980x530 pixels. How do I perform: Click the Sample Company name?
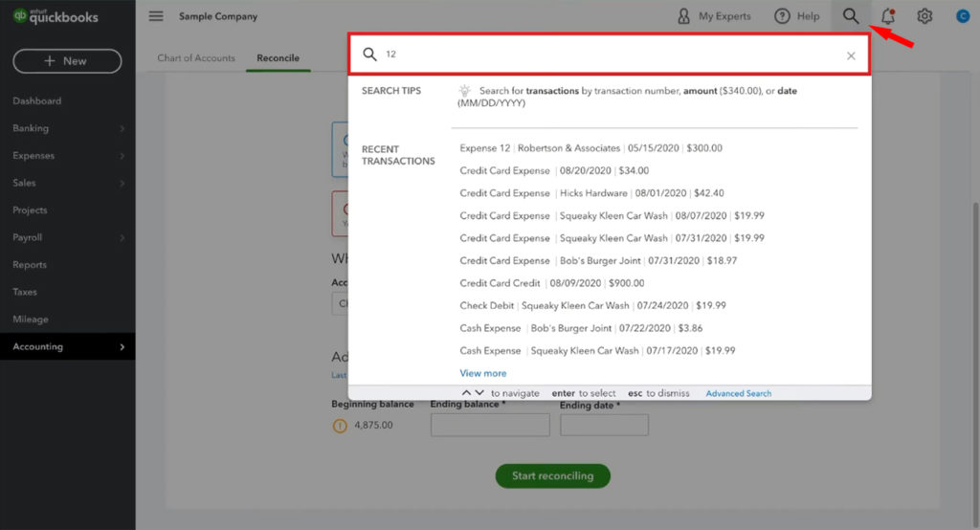point(218,16)
